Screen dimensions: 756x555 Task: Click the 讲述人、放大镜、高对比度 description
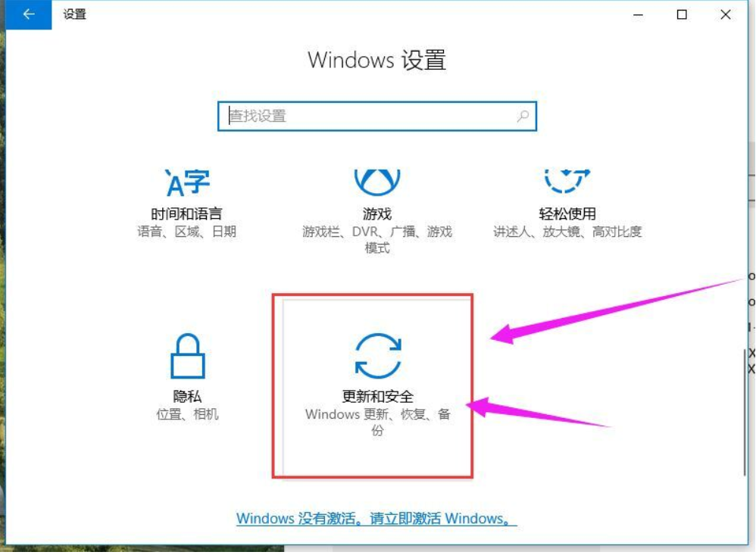(x=567, y=232)
